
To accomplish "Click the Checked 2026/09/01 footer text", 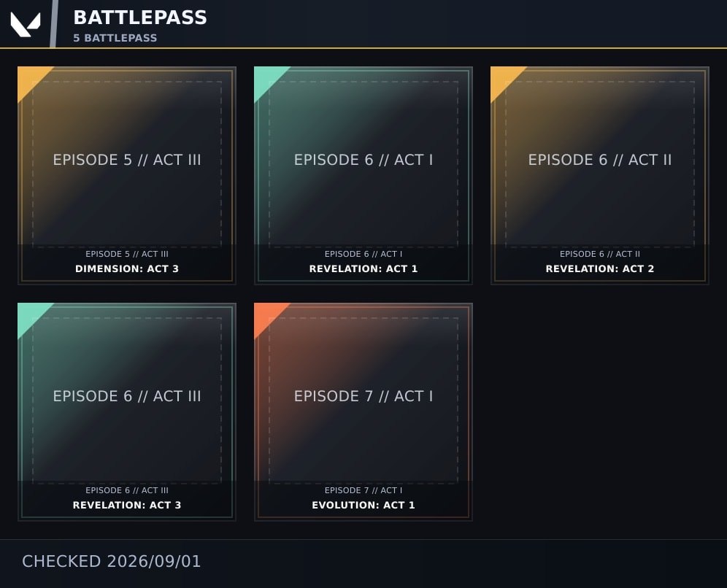I will click(111, 561).
